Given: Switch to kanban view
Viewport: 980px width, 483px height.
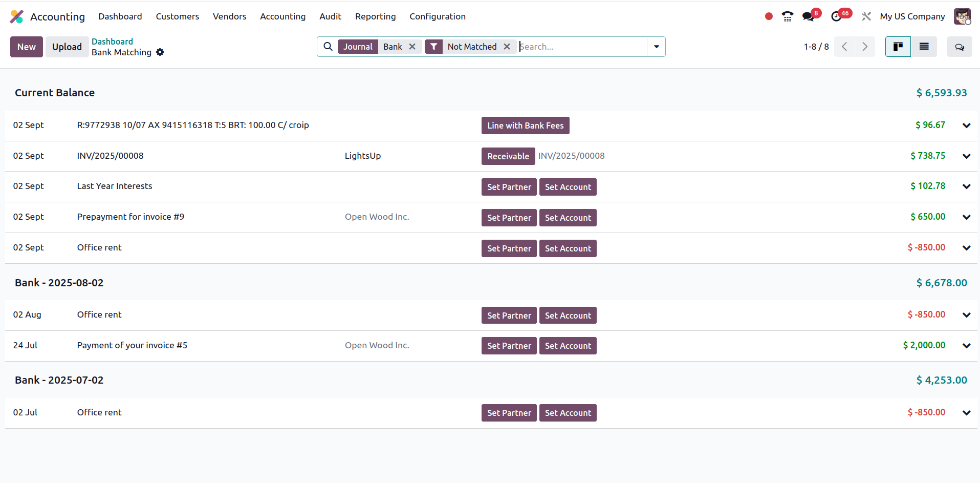Looking at the screenshot, I should coord(898,47).
